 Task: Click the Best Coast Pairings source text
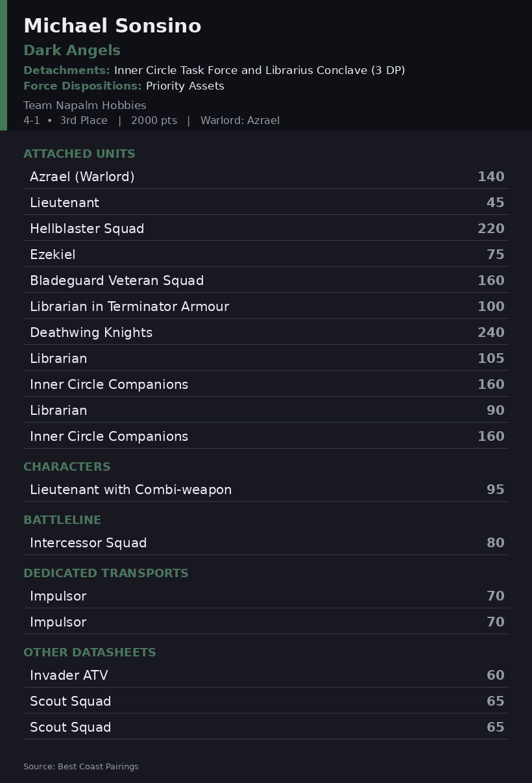coord(81,767)
